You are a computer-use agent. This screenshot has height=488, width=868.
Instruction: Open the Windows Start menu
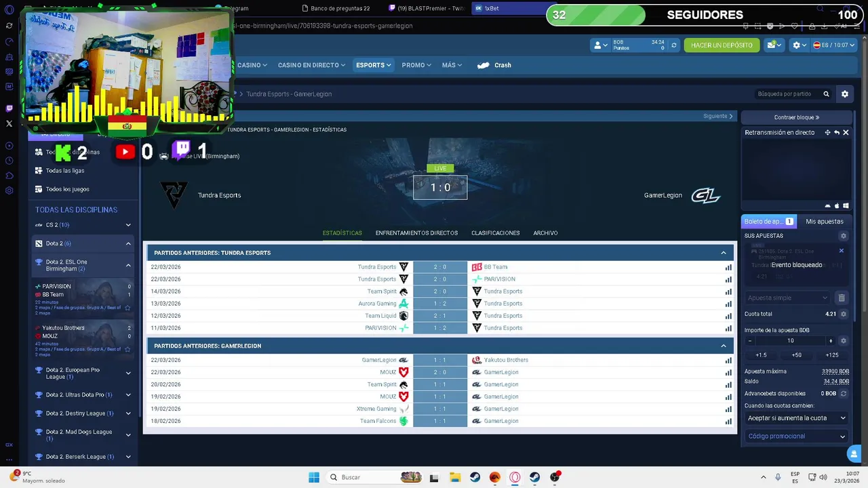pyautogui.click(x=314, y=477)
